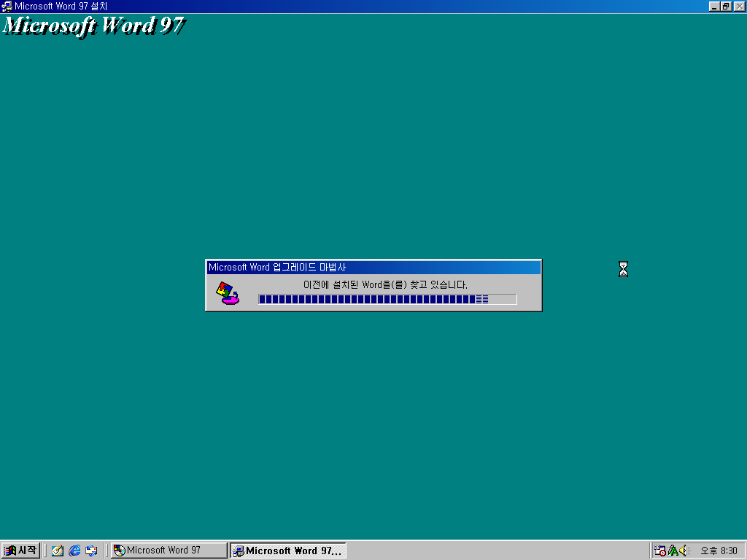747x560 pixels.
Task: Click the upgrade wizard puzzle icon
Action: click(228, 293)
